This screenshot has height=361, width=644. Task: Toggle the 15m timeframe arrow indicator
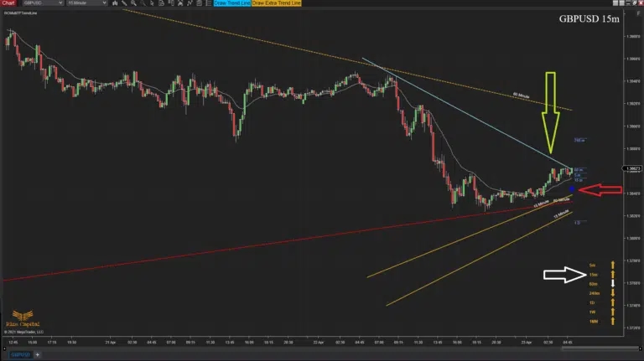612,274
